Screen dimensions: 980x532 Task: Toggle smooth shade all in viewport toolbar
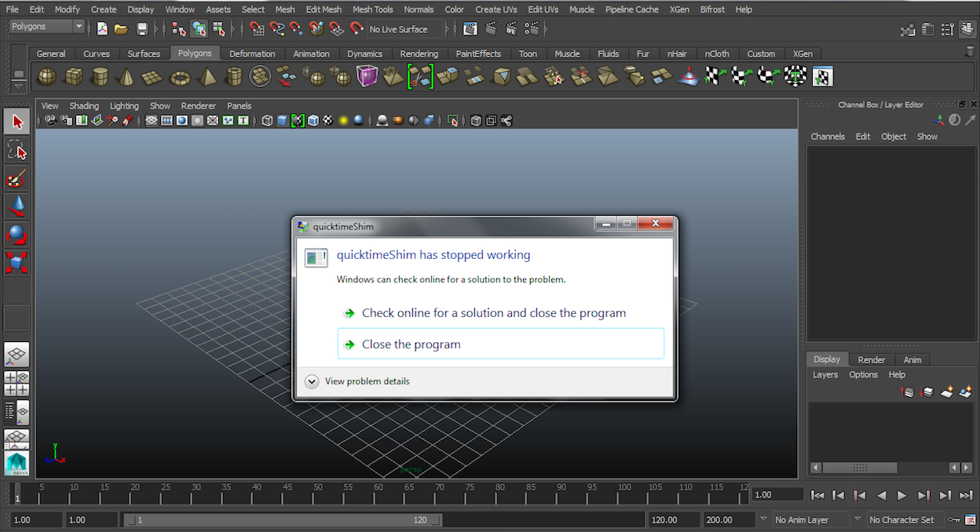click(283, 120)
